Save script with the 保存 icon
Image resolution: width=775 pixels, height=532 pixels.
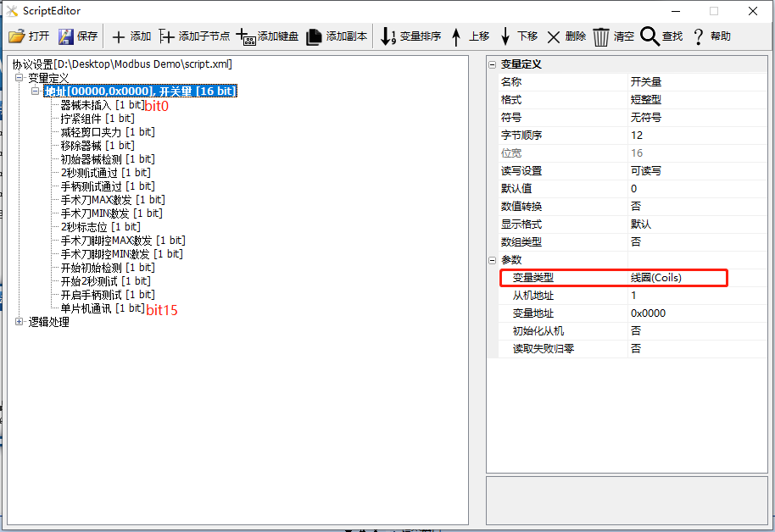tap(66, 36)
